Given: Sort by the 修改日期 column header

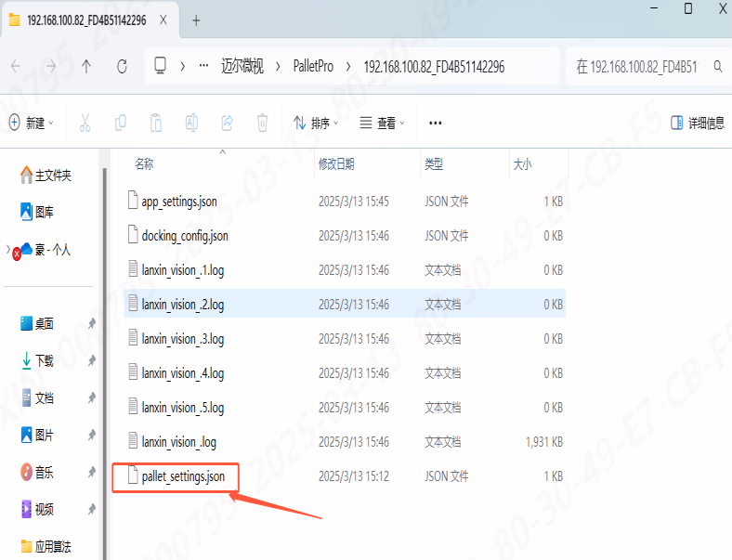Looking at the screenshot, I should pyautogui.click(x=336, y=164).
